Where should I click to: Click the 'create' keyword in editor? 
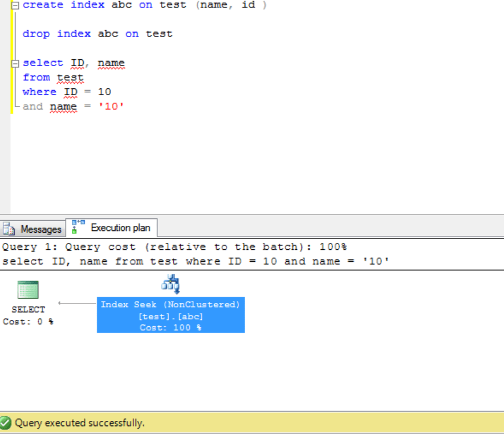click(x=43, y=5)
